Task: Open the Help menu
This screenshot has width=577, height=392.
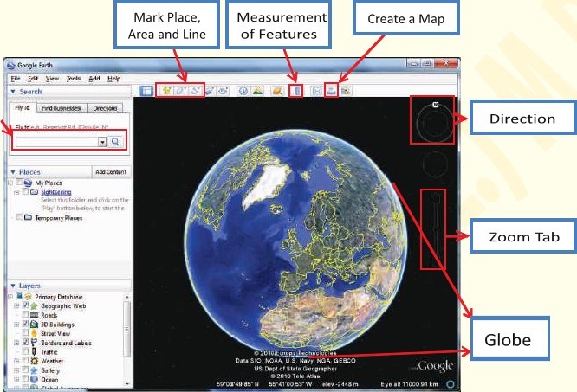Action: pos(113,79)
